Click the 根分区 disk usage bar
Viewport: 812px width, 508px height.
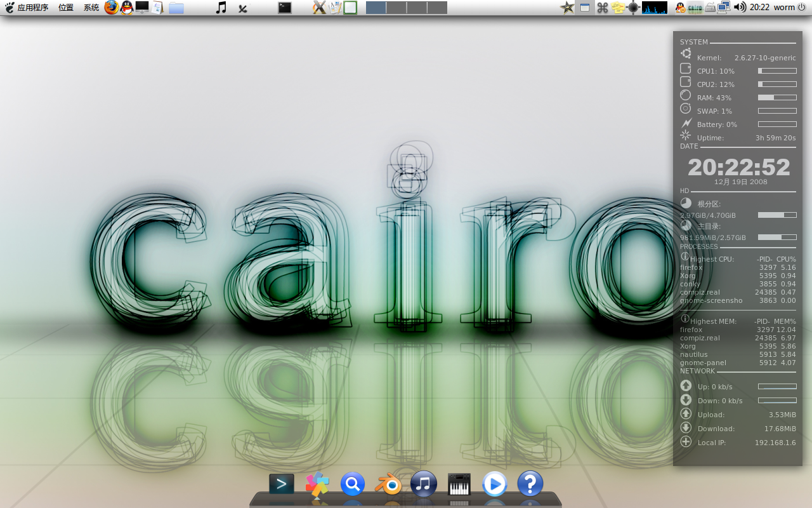click(x=777, y=215)
